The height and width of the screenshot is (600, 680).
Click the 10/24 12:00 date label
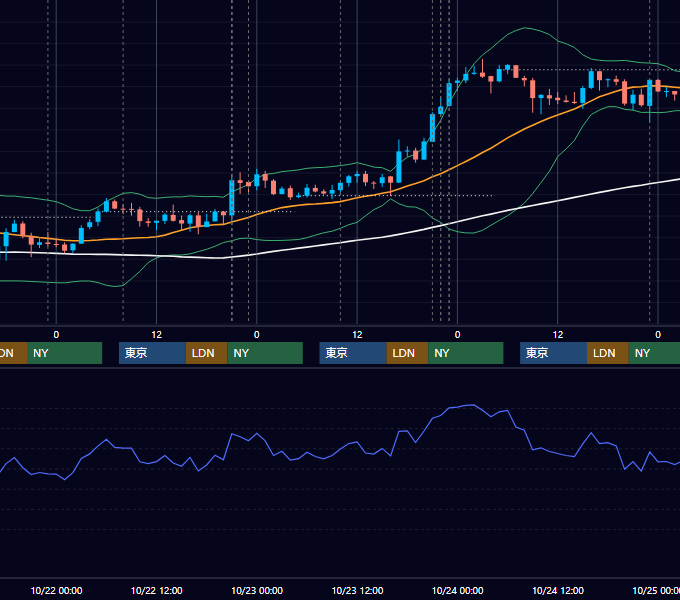pos(558,590)
